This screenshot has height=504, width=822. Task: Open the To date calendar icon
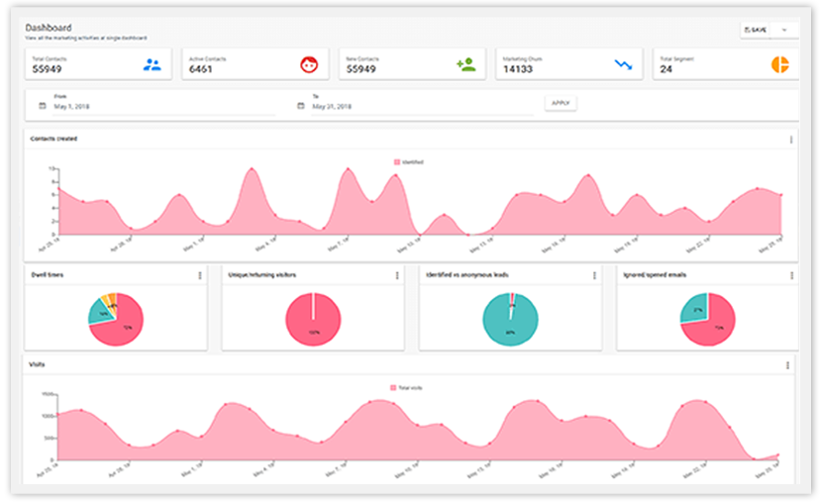[301, 106]
